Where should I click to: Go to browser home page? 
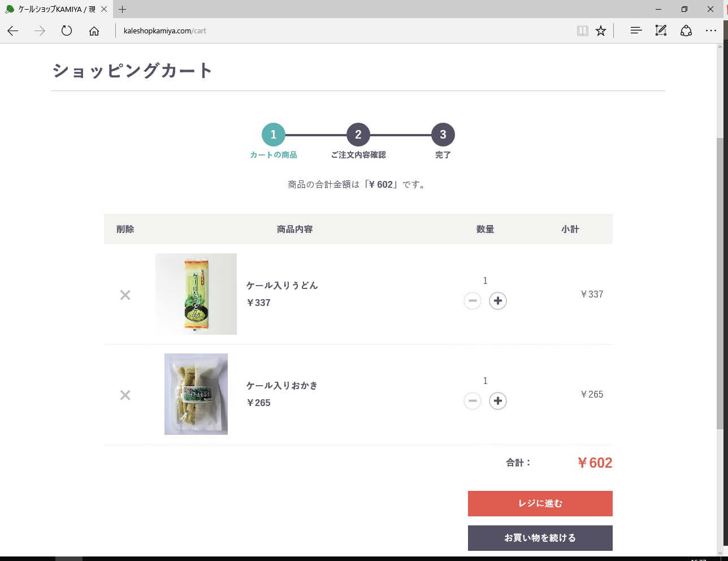[x=94, y=31]
